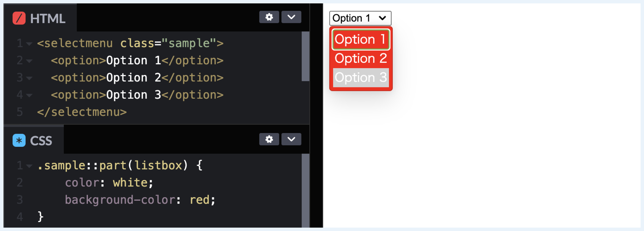Collapse the .sample::part(listbox) rule on line 1
Image resolution: width=644 pixels, height=231 pixels.
29,166
